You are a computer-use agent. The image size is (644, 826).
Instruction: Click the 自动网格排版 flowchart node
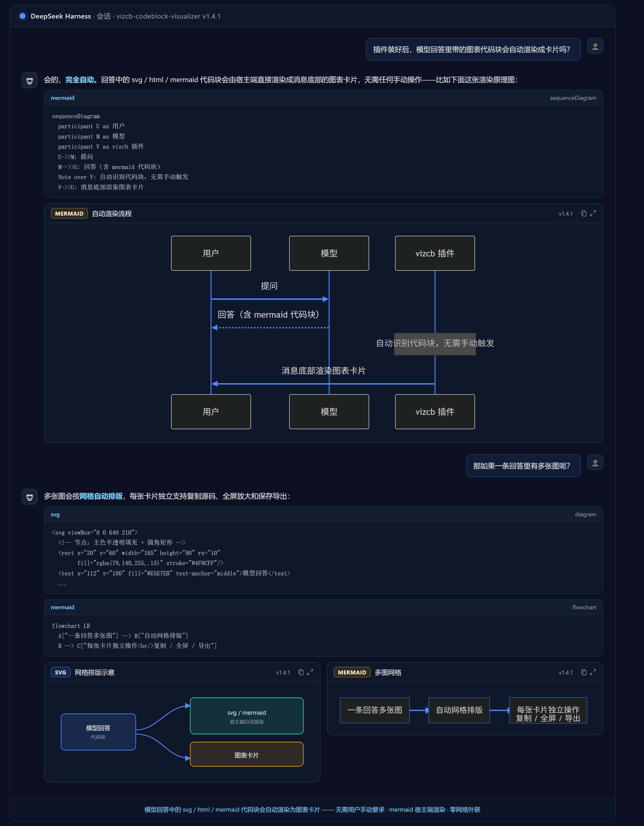coord(459,710)
